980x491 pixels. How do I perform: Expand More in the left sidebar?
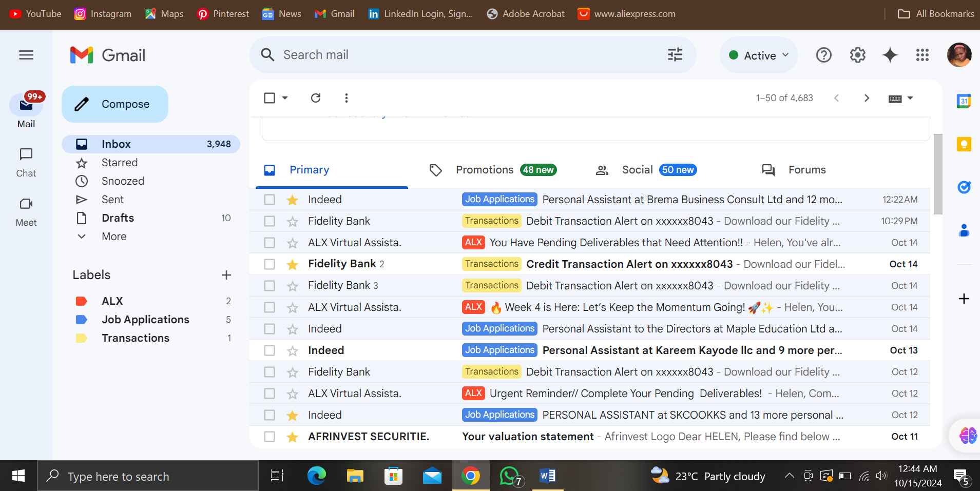click(114, 237)
